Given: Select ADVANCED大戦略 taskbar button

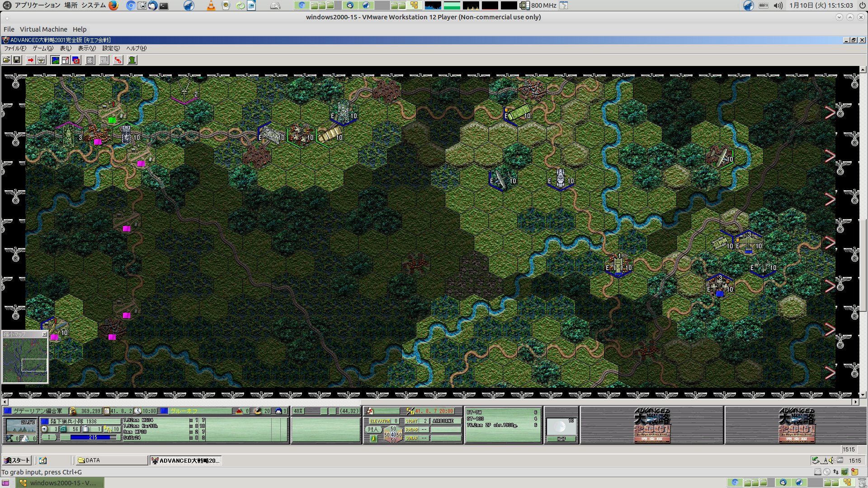Looking at the screenshot, I should [x=185, y=460].
